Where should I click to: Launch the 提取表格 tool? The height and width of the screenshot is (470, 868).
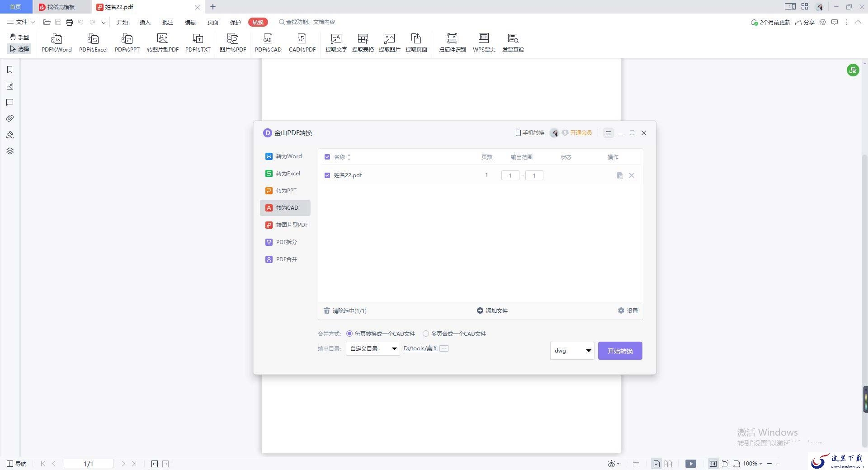363,43
